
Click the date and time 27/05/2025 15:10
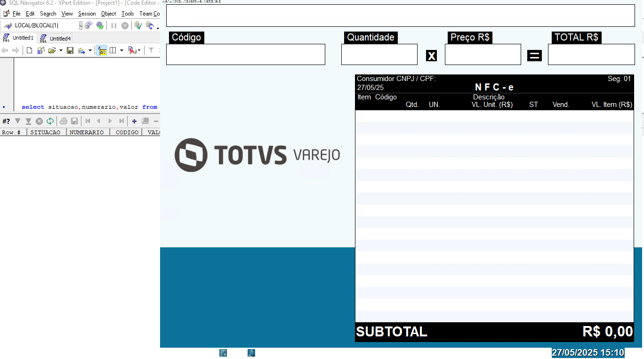coord(588,352)
